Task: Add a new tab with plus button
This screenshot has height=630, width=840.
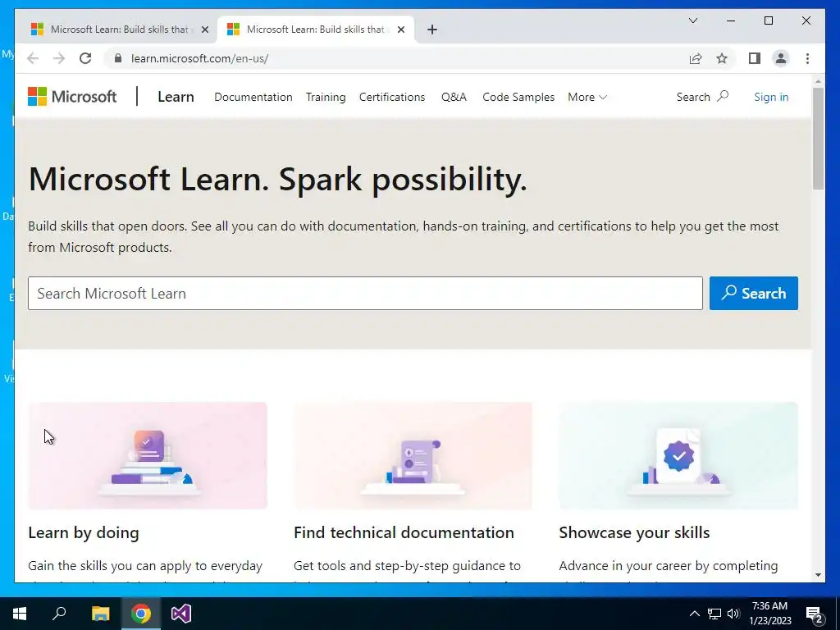Action: click(x=432, y=30)
